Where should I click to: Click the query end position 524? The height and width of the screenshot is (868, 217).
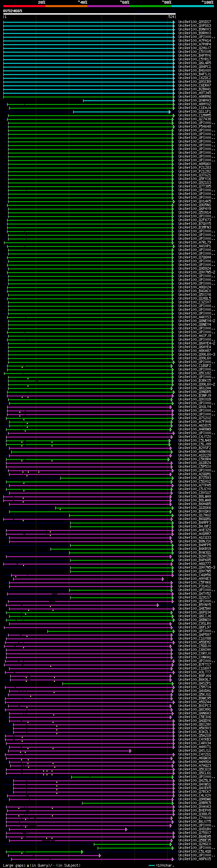pyautogui.click(x=171, y=17)
